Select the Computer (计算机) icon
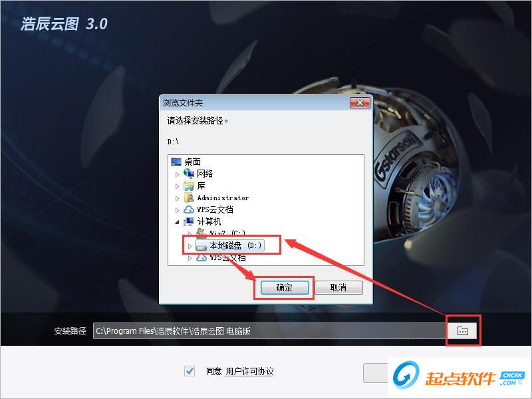This screenshot has height=399, width=532. point(189,221)
